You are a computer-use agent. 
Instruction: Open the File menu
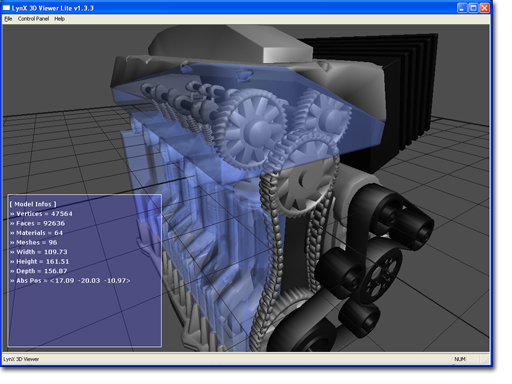click(x=8, y=19)
